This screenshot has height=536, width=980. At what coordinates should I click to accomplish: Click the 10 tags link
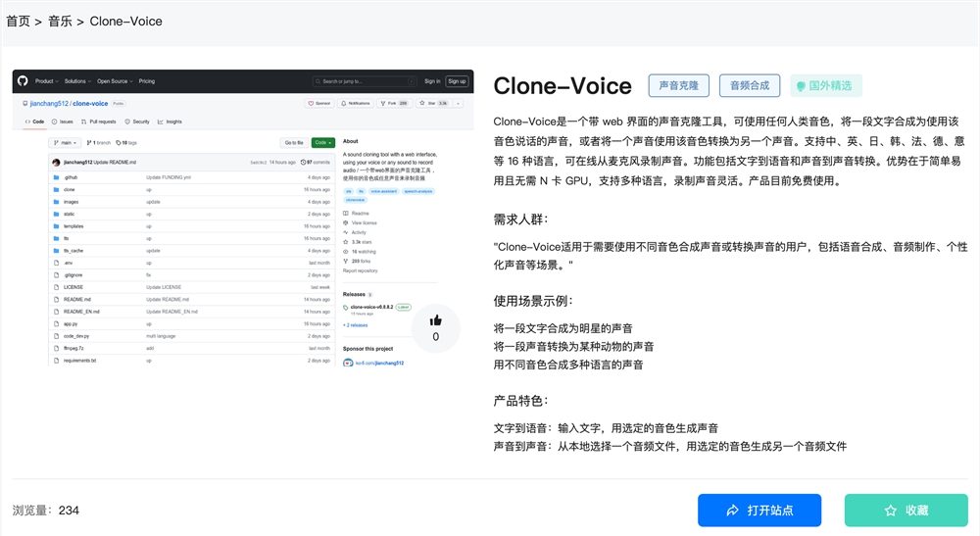(126, 142)
